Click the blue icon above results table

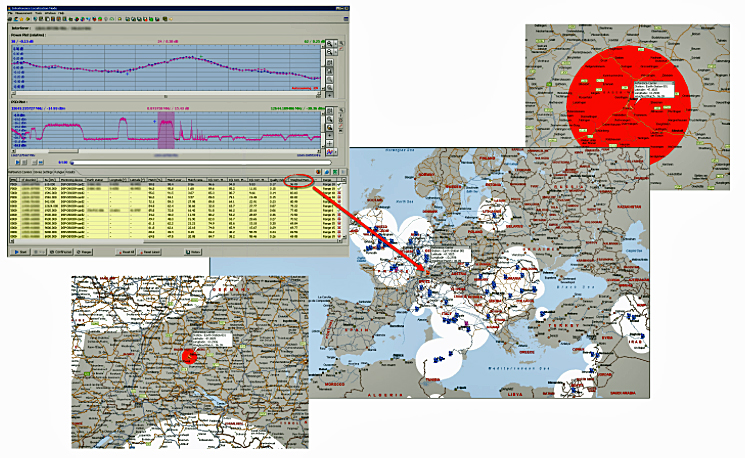327,172
